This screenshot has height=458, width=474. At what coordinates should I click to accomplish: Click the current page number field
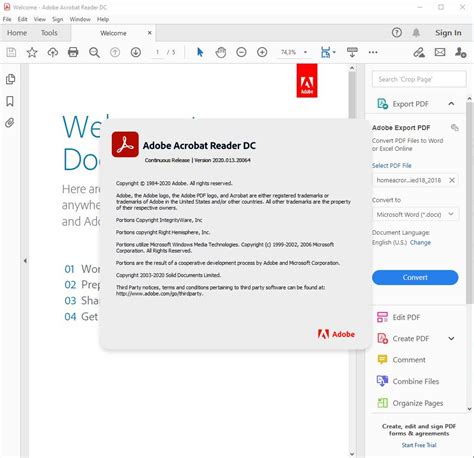click(x=157, y=52)
